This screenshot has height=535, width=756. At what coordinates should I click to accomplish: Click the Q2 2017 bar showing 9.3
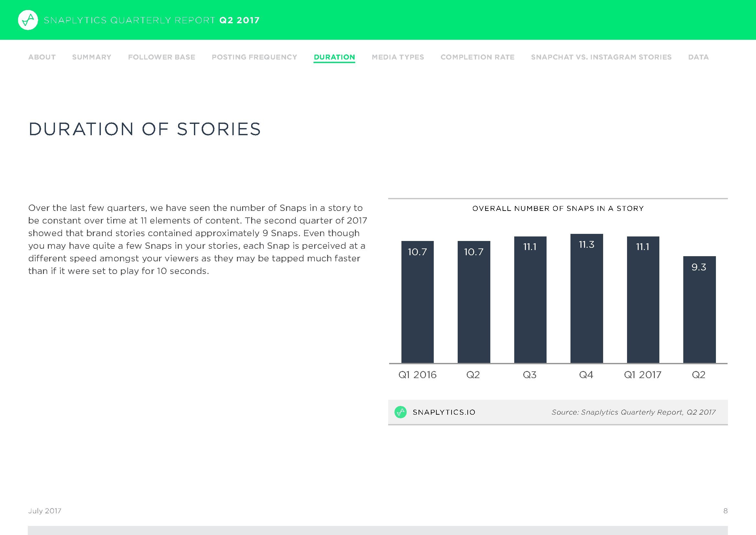699,310
